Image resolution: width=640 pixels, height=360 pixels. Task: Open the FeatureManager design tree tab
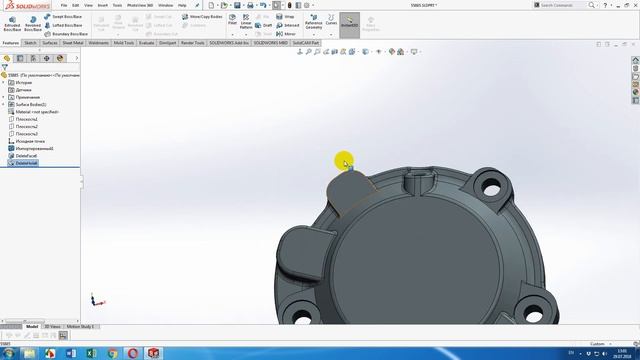[7, 58]
